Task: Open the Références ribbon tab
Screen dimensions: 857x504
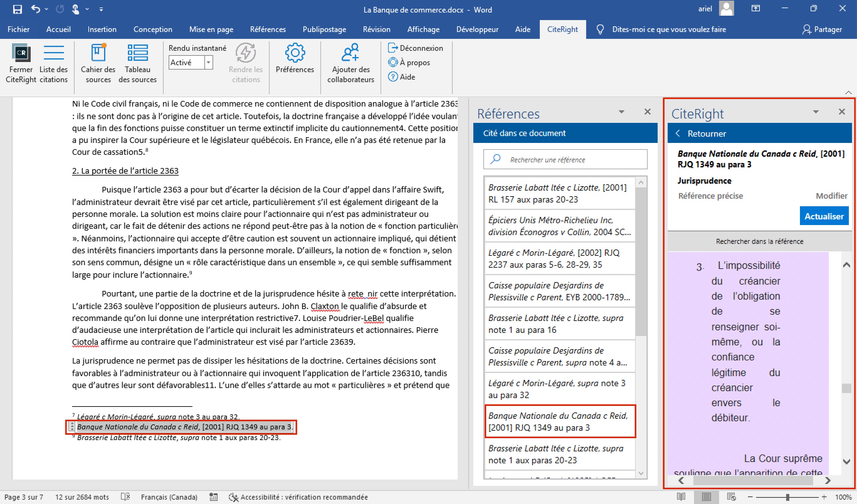Action: [x=268, y=29]
